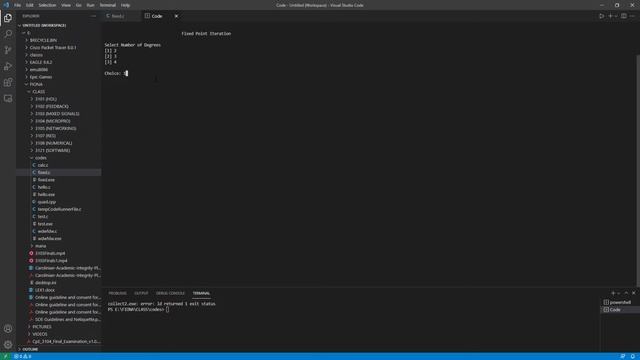The height and width of the screenshot is (360, 640).
Task: Open the Run and Debug view
Action: tap(8, 66)
